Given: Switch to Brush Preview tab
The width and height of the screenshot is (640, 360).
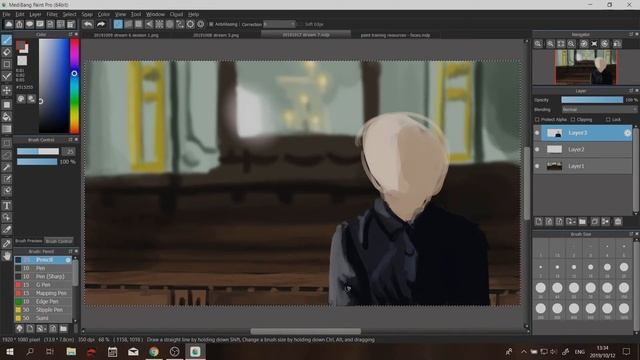Looking at the screenshot, I should [x=29, y=241].
